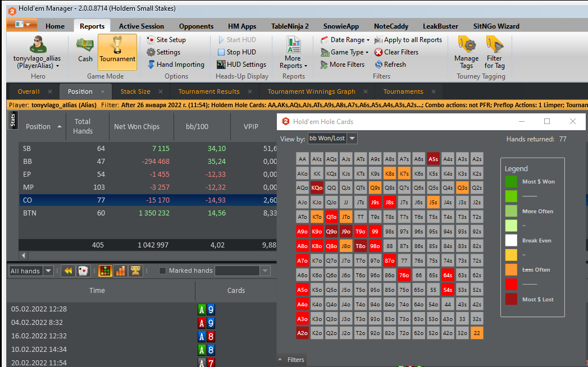Open the SitNGo Wizard tab
Viewport: 588px width, 367px height.
[496, 26]
